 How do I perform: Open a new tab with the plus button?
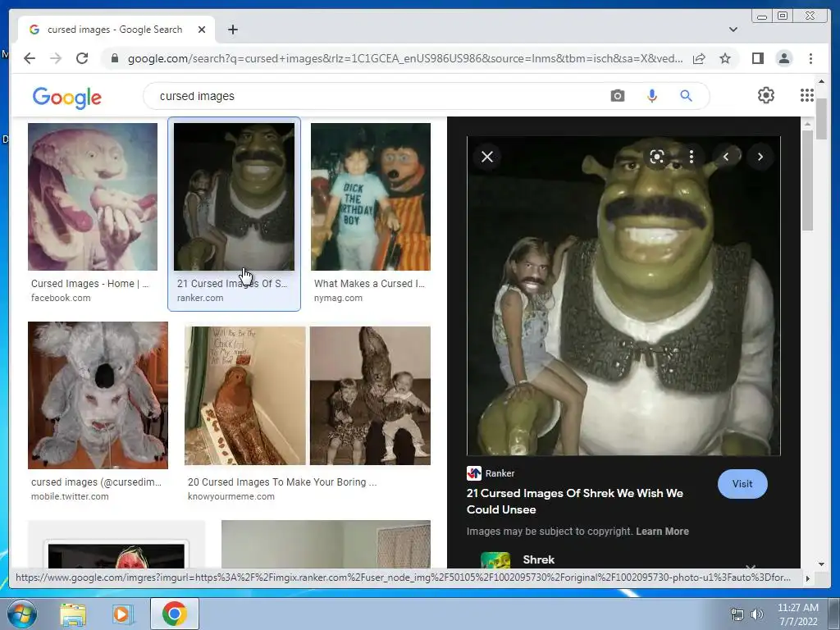tap(232, 30)
